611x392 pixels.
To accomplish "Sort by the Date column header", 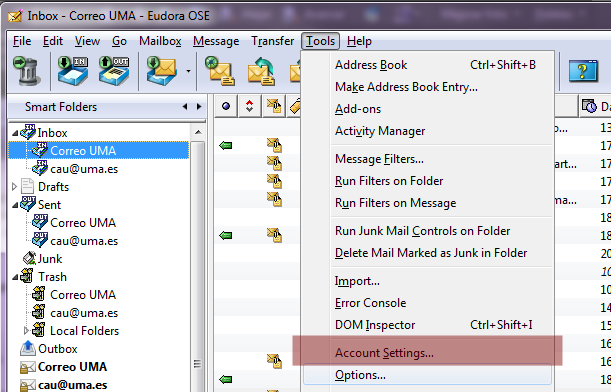I will [595, 106].
